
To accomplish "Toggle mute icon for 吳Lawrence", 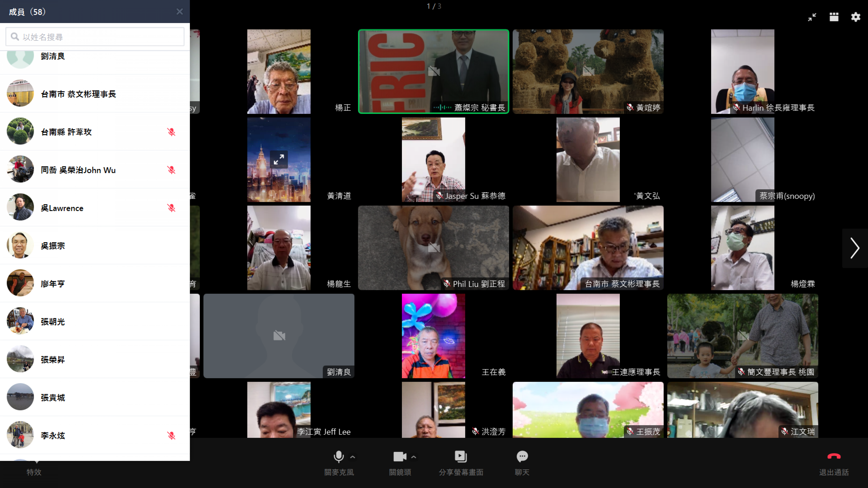I will [x=171, y=208].
